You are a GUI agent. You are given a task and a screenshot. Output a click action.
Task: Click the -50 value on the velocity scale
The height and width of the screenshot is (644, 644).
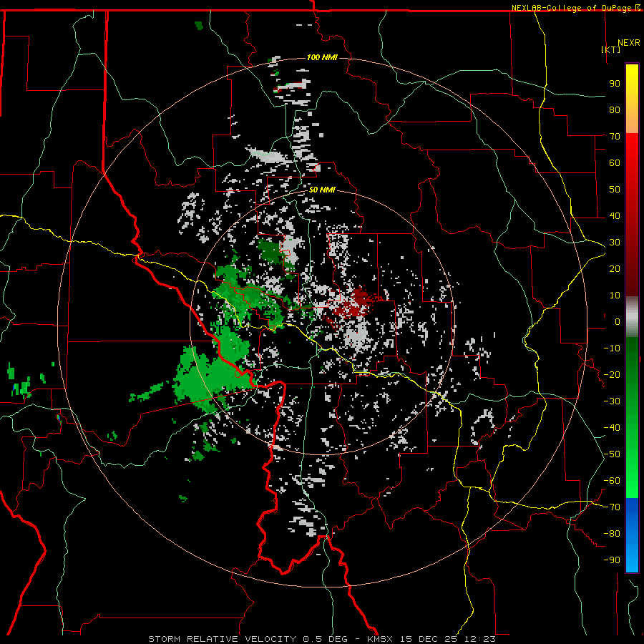612,454
